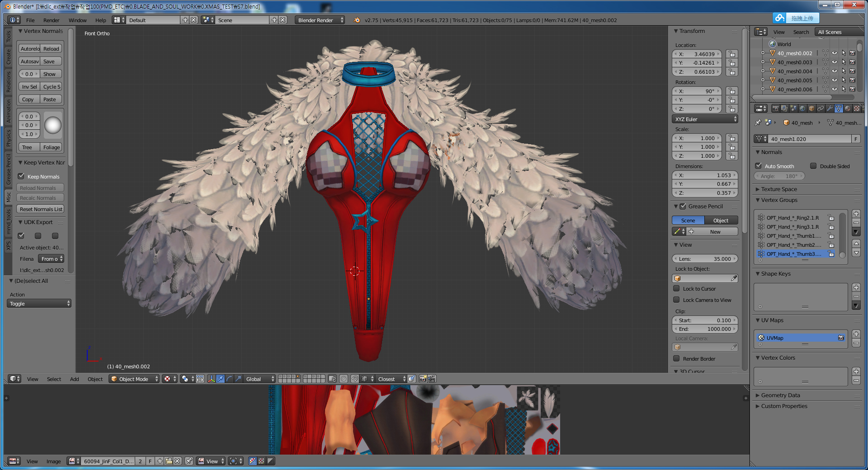This screenshot has height=470, width=868.
Task: Open the Modifiers wrench properties tab
Action: coord(829,108)
